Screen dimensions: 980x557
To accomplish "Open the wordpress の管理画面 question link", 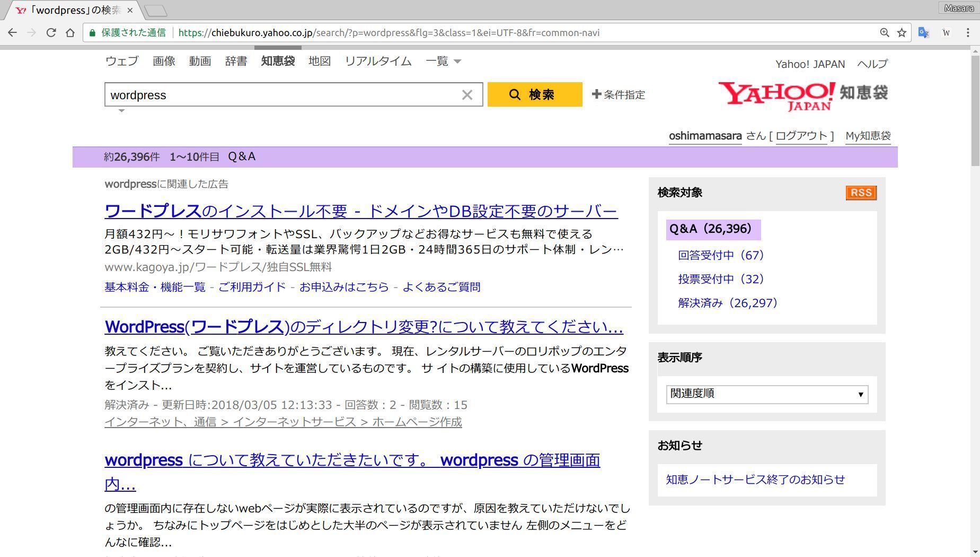I will tap(352, 472).
